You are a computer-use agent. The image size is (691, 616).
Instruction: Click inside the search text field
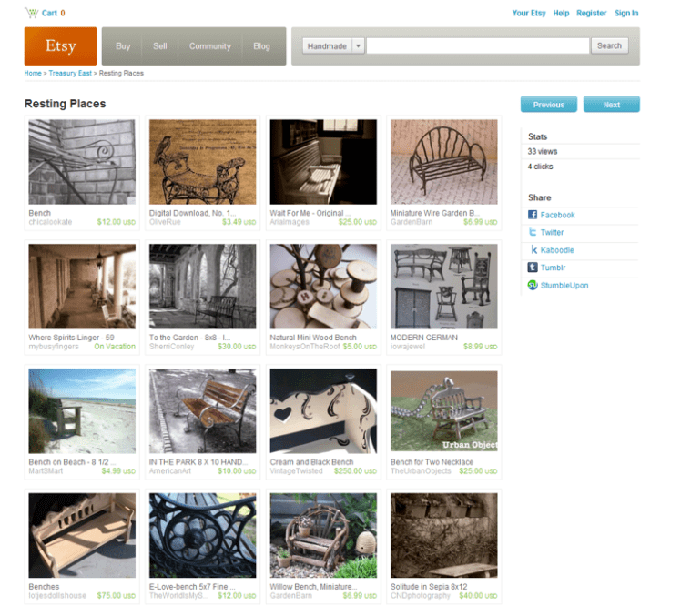pyautogui.click(x=477, y=45)
